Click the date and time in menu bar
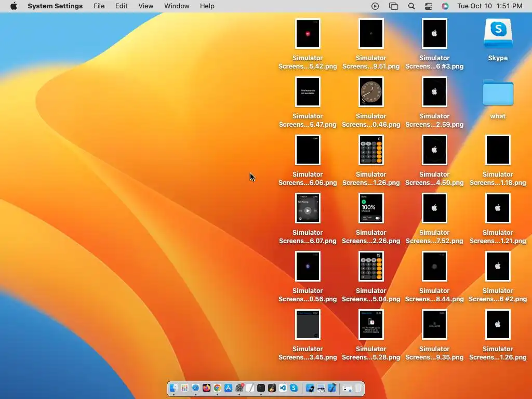The width and height of the screenshot is (532, 399). point(489,6)
